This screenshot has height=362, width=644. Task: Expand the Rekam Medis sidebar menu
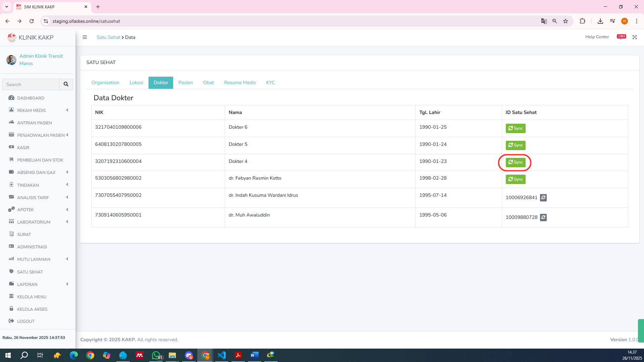(32, 110)
